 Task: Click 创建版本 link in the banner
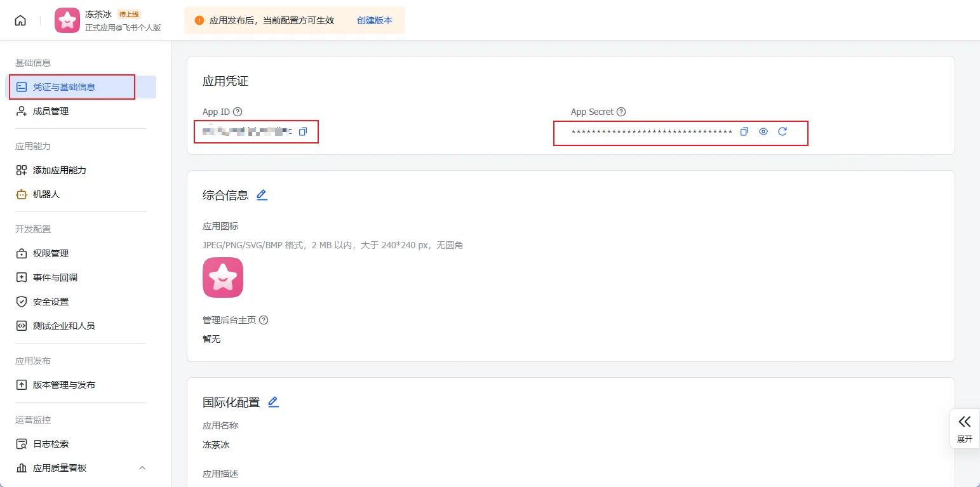(x=374, y=20)
